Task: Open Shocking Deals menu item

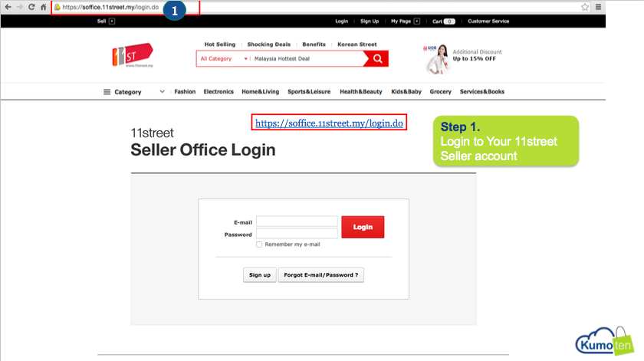Action: (x=268, y=44)
